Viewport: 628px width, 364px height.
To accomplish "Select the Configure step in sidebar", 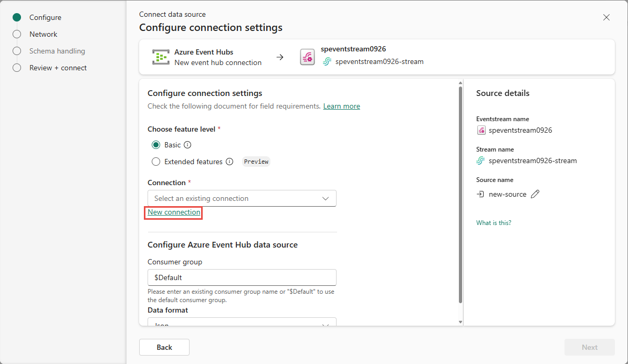I will coord(16,17).
